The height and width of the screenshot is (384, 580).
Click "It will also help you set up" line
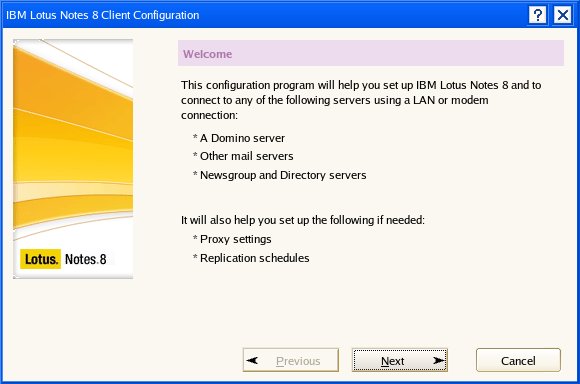(303, 220)
